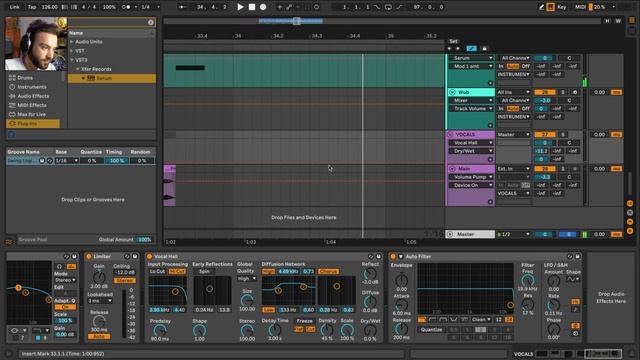Select the Instruments browser category
Image resolution: width=640 pixels, height=360 pixels.
[x=32, y=87]
